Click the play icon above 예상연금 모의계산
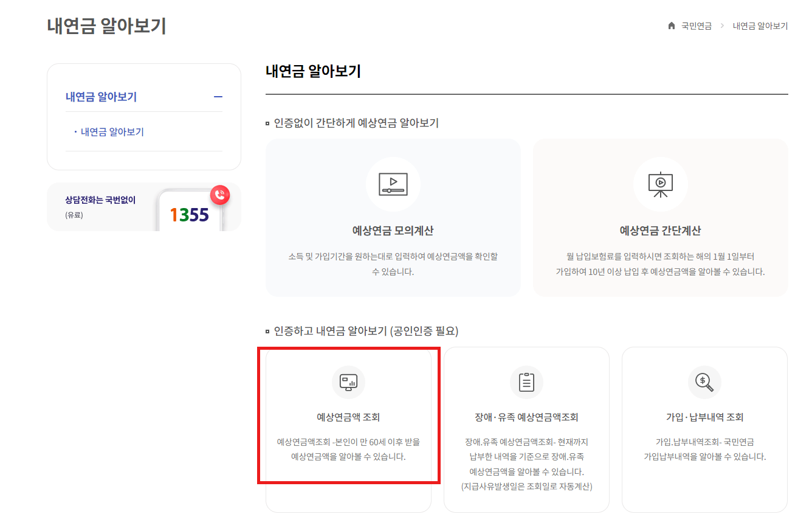The width and height of the screenshot is (812, 514). click(393, 185)
